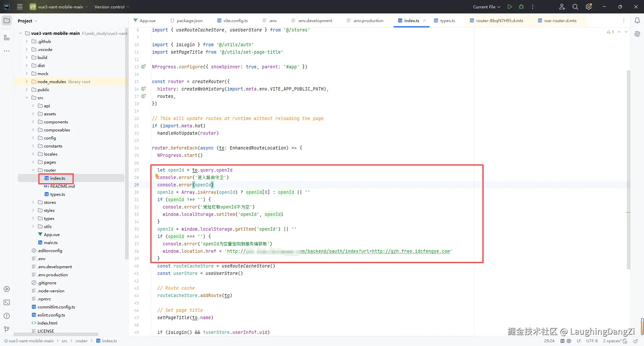Jump to the next highlighted problem arrow
The width and height of the screenshot is (644, 346).
[x=626, y=32]
